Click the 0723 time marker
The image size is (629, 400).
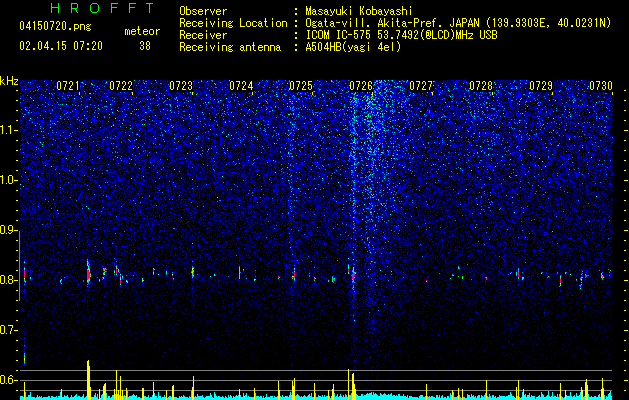[181, 86]
